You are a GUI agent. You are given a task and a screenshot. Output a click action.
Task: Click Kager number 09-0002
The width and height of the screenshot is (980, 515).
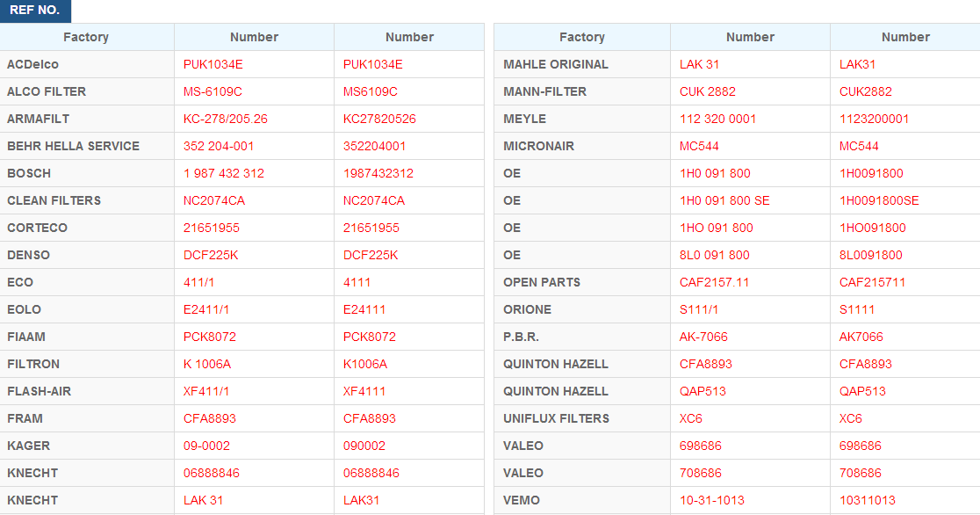click(207, 446)
